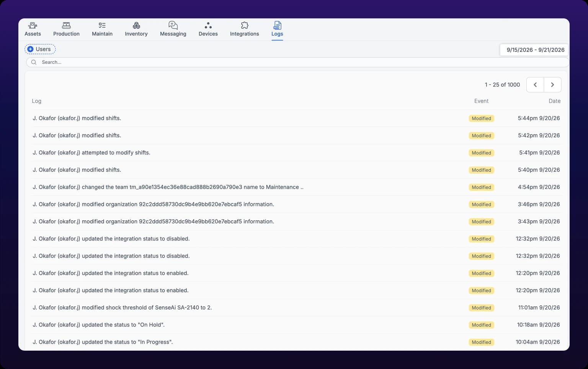The width and height of the screenshot is (588, 369).
Task: Open the Inventory section icon
Action: (136, 25)
